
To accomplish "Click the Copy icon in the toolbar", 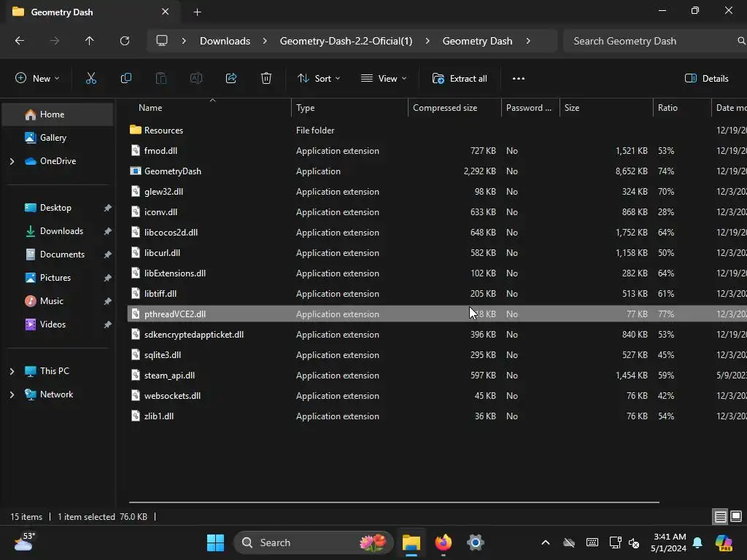I will pyautogui.click(x=125, y=79).
